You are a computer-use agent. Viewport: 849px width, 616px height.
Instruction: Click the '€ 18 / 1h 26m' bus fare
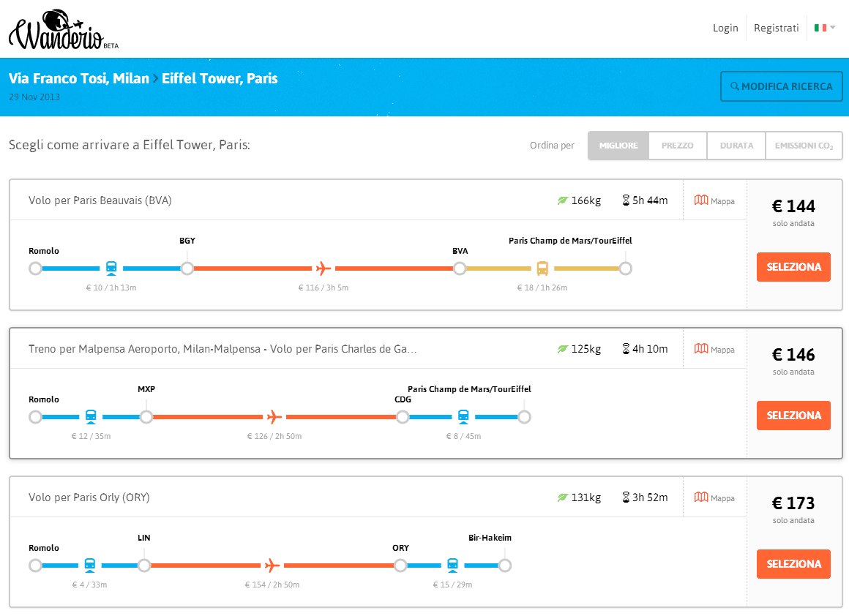coord(542,288)
